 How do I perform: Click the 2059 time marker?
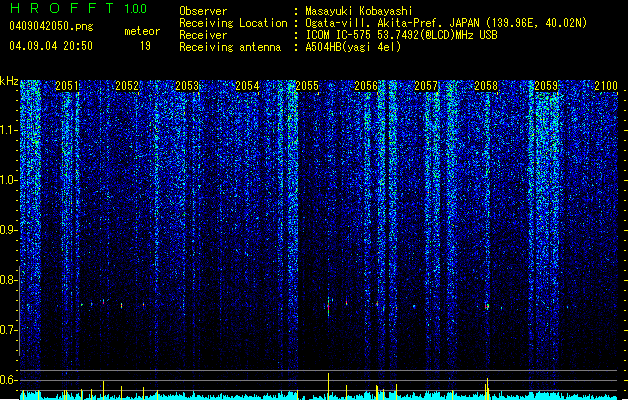click(x=546, y=86)
